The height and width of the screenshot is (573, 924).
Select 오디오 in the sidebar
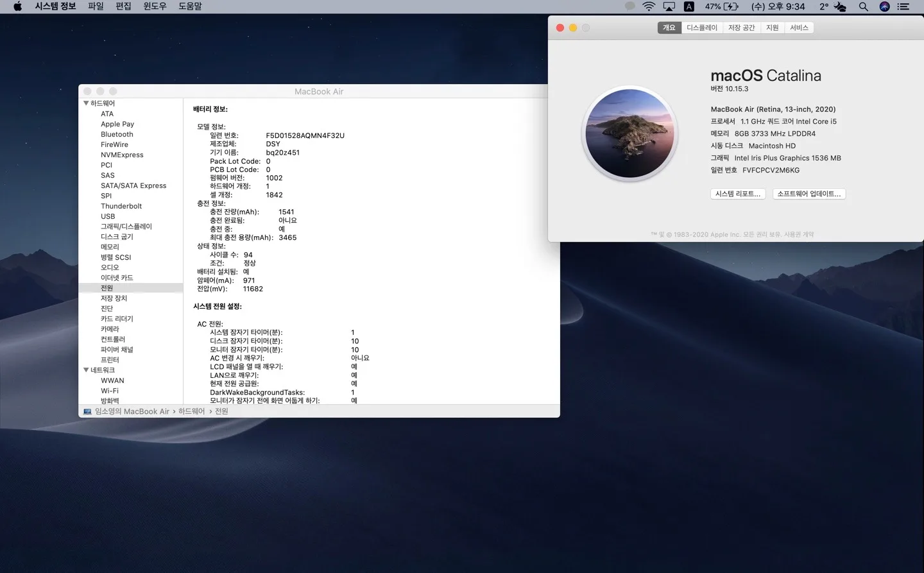[110, 268]
